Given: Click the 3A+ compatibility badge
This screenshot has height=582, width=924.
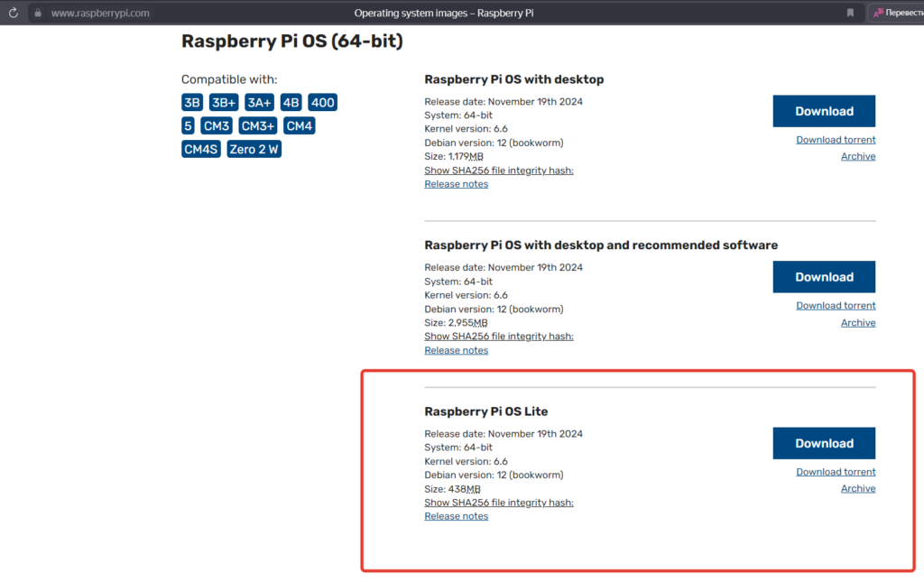Looking at the screenshot, I should point(259,103).
